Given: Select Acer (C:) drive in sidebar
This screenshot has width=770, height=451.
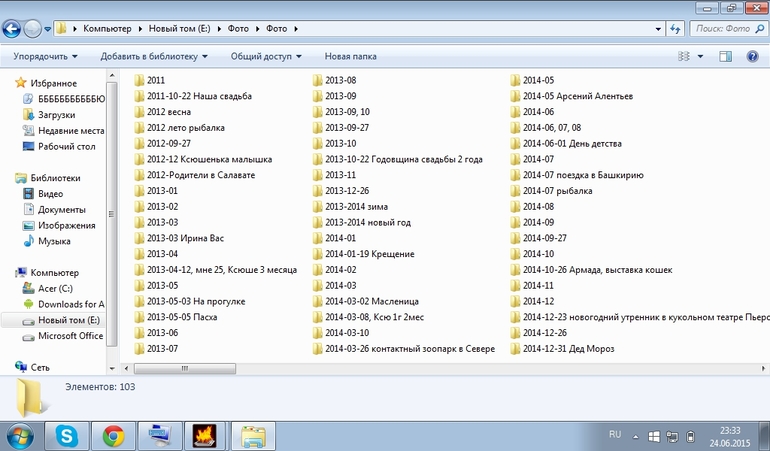Looking at the screenshot, I should [x=57, y=288].
